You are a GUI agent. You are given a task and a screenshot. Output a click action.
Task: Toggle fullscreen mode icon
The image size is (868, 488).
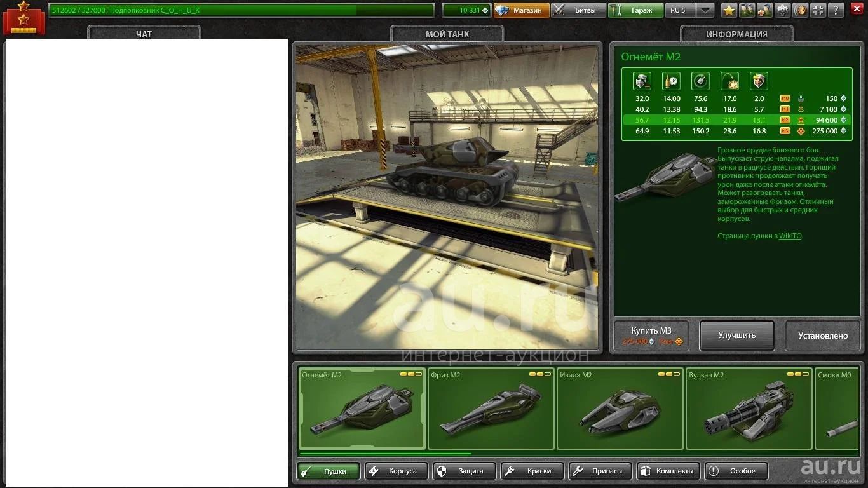pos(818,10)
